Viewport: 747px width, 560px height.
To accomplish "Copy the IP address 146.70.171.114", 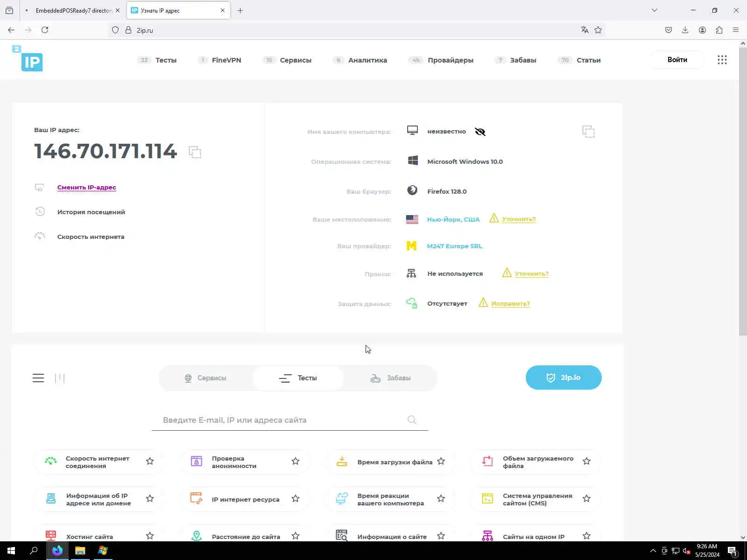I will tap(195, 152).
